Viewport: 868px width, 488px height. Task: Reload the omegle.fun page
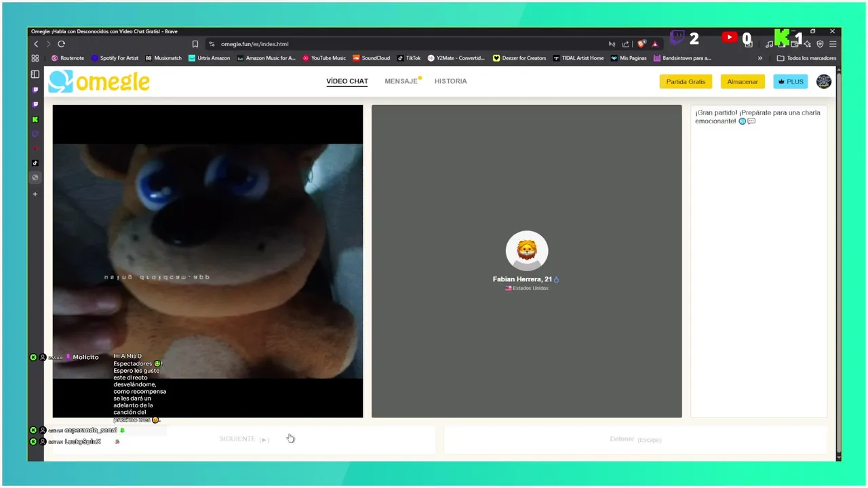[61, 44]
